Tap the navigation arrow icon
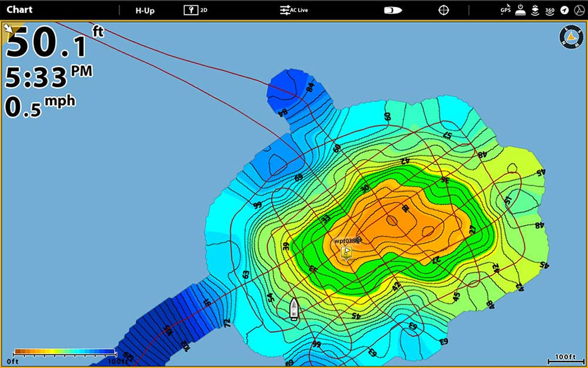 click(564, 10)
